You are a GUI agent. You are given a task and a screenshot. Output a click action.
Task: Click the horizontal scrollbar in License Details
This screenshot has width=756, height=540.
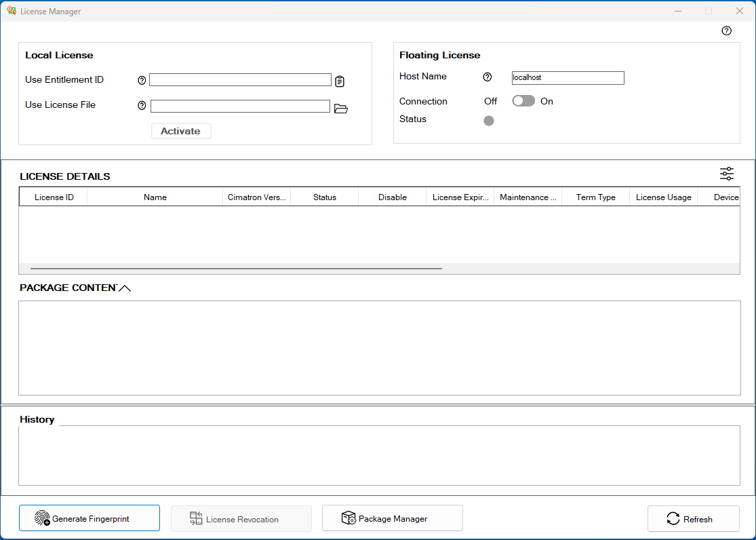[x=236, y=269]
